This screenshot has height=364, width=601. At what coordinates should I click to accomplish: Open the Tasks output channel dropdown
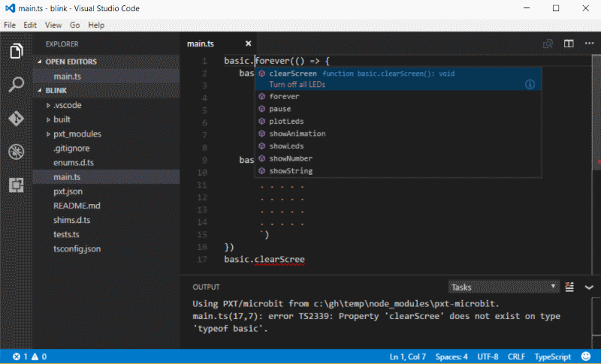(x=503, y=287)
